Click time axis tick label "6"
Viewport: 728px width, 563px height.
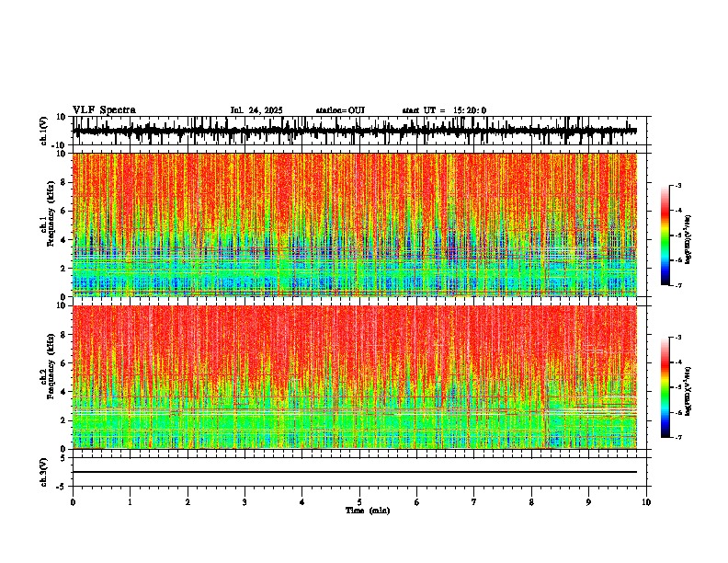click(417, 502)
